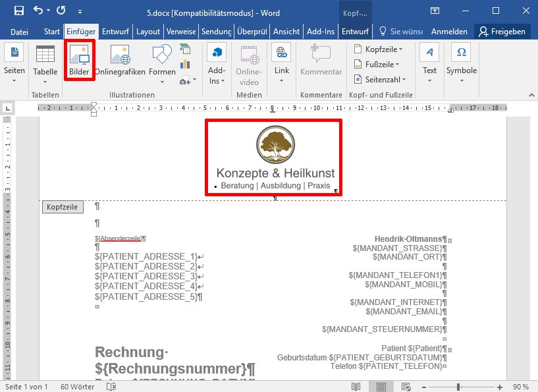The image size is (538, 392).
Task: Expand the Seitenzahl dropdown
Action: pos(378,79)
